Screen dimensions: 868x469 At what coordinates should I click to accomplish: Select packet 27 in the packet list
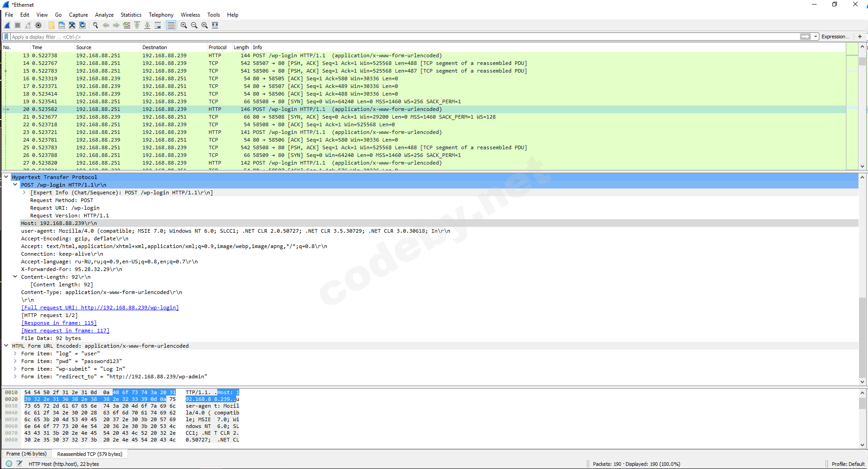point(424,163)
